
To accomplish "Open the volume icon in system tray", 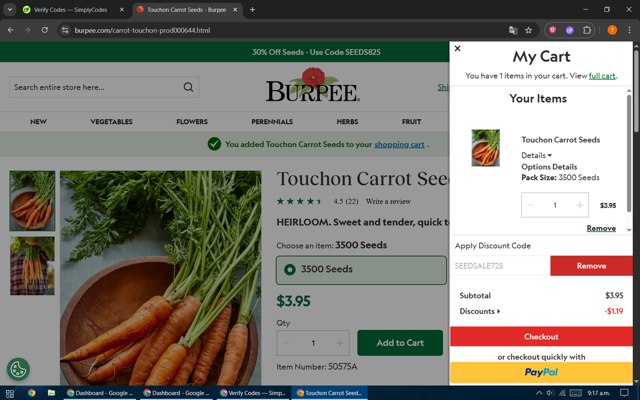I will pyautogui.click(x=550, y=393).
